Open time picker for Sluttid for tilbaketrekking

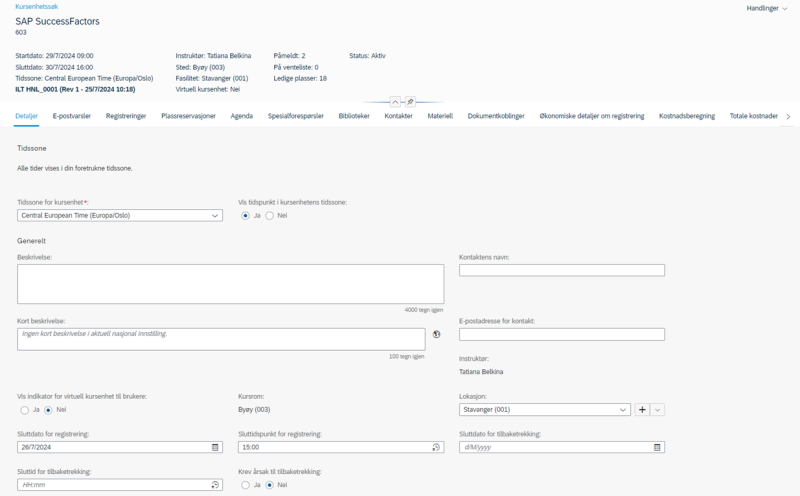pos(215,485)
